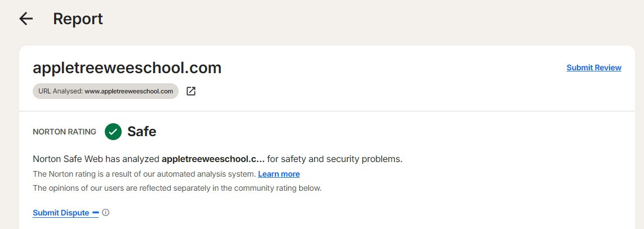Click the community rating opinions sentence
Image resolution: width=644 pixels, height=229 pixels.
tap(177, 188)
